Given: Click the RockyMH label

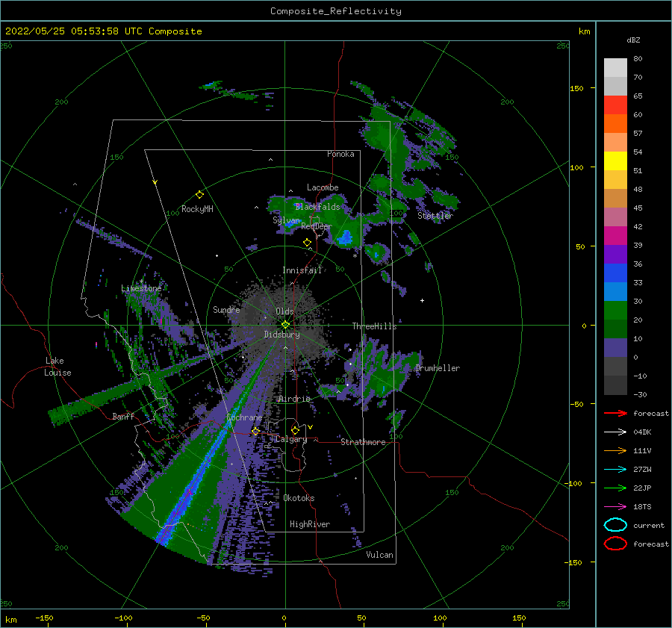Looking at the screenshot, I should point(197,209).
